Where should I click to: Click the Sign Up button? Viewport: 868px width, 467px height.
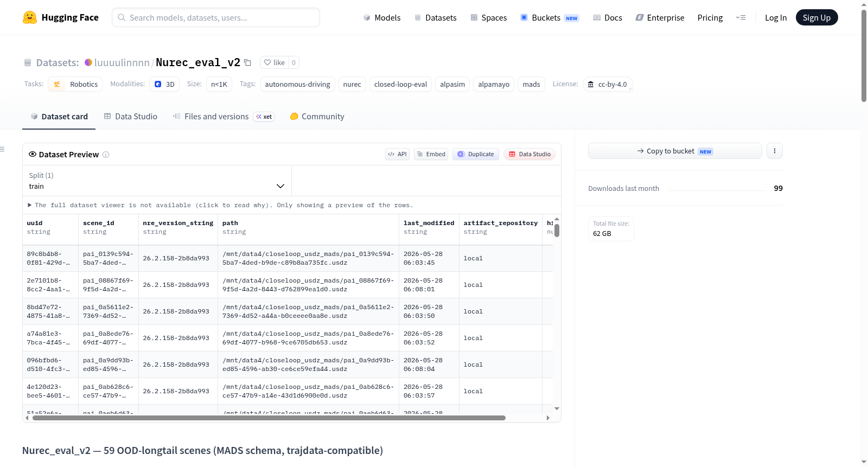pyautogui.click(x=816, y=17)
